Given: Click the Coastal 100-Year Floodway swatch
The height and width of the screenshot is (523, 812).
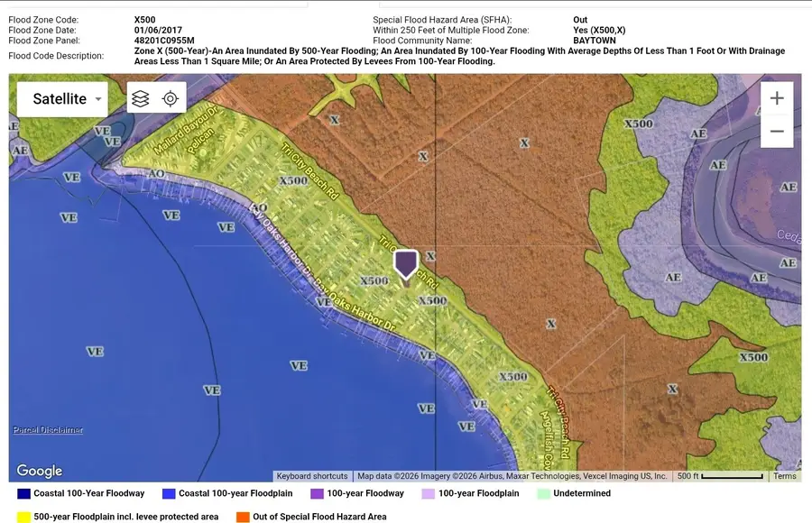Looking at the screenshot, I should coord(22,493).
